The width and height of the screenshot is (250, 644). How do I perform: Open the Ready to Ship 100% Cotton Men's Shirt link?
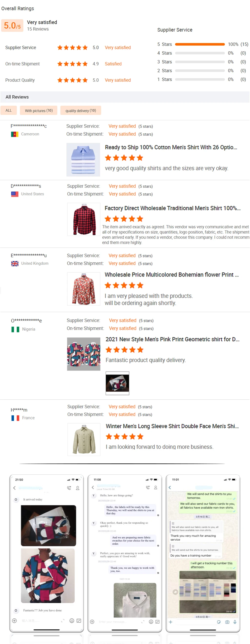171,147
